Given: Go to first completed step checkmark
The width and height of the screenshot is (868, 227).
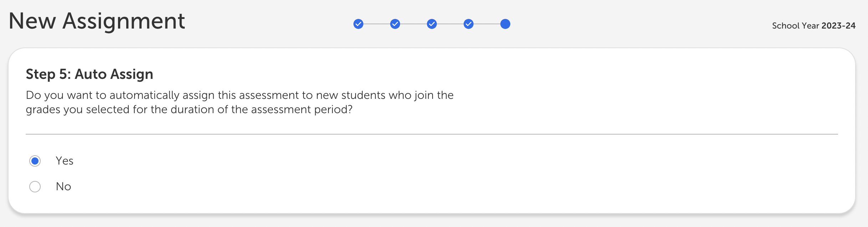Looking at the screenshot, I should pos(358,24).
